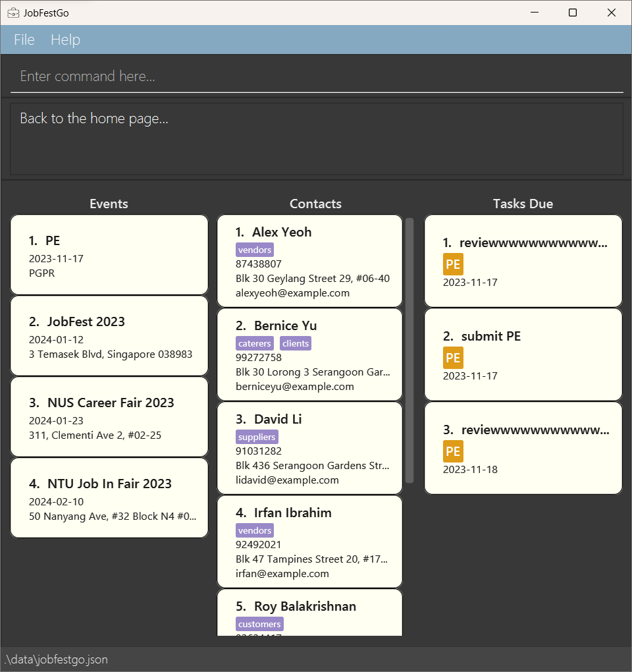Click the JobFestGo briefcase app icon
This screenshot has width=632, height=672.
point(13,13)
